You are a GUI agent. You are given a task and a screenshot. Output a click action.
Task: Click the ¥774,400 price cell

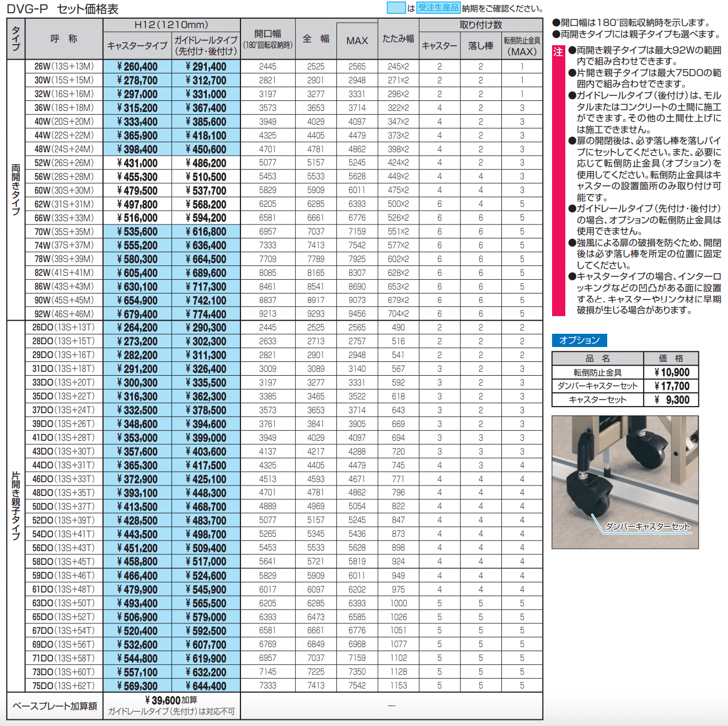(x=206, y=314)
